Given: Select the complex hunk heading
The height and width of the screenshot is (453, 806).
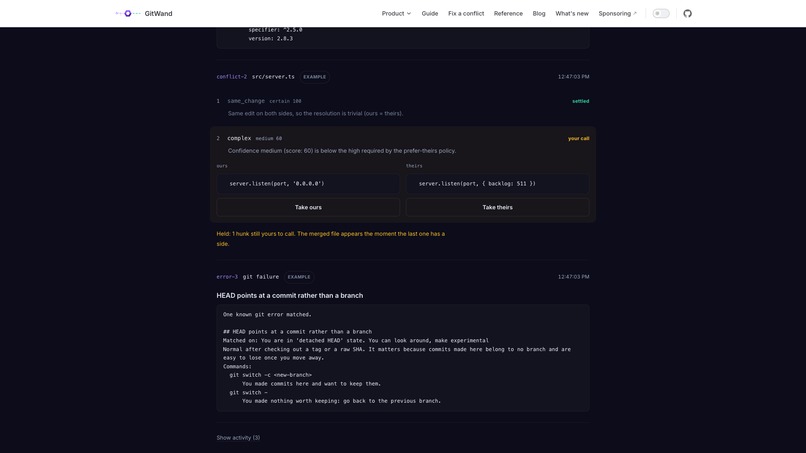Looking at the screenshot, I should tap(239, 138).
